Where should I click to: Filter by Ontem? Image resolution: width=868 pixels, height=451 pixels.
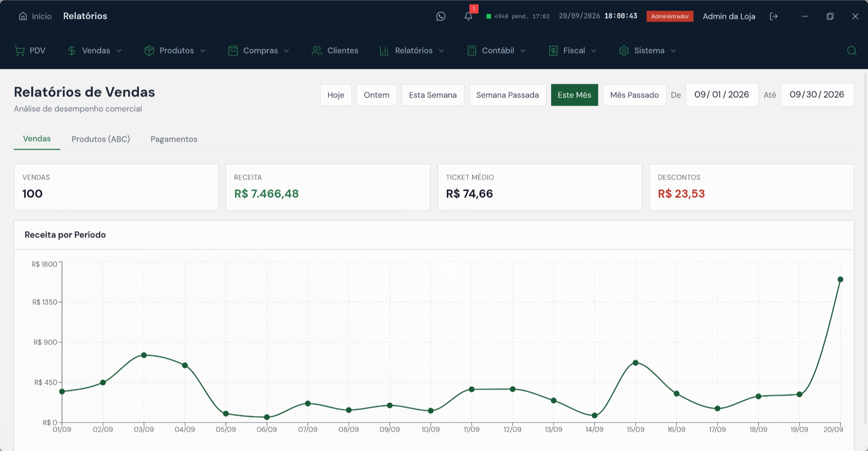click(377, 95)
